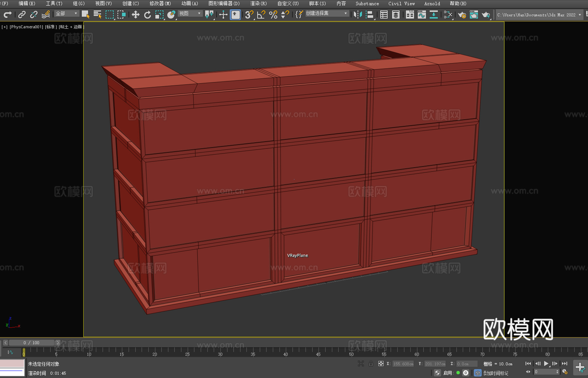Open 粘土 + 边面 shading menu
Viewport: 588px width, 378px height.
point(71,27)
